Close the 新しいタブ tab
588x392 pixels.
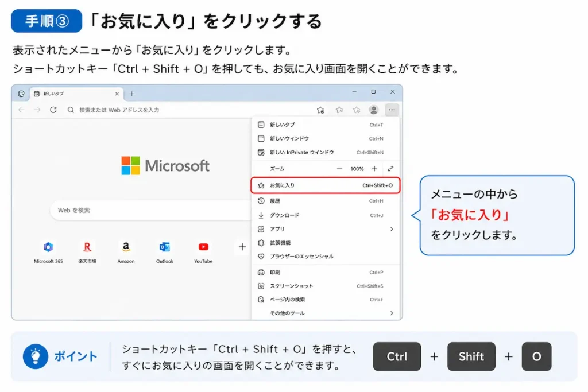[117, 94]
